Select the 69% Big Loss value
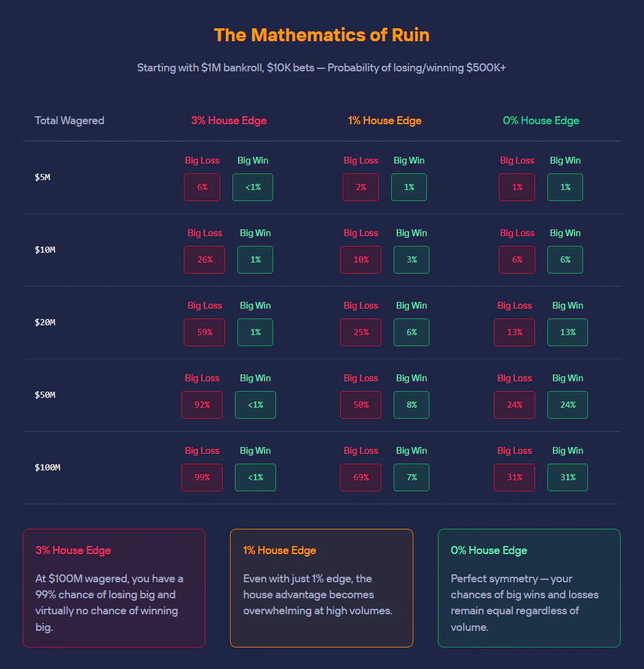 360,477
